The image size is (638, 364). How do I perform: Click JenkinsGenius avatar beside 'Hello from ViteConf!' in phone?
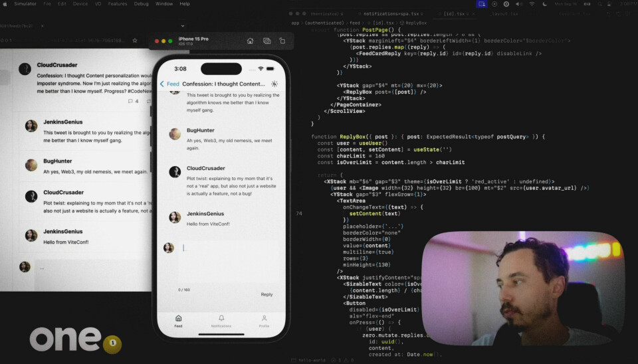175,217
